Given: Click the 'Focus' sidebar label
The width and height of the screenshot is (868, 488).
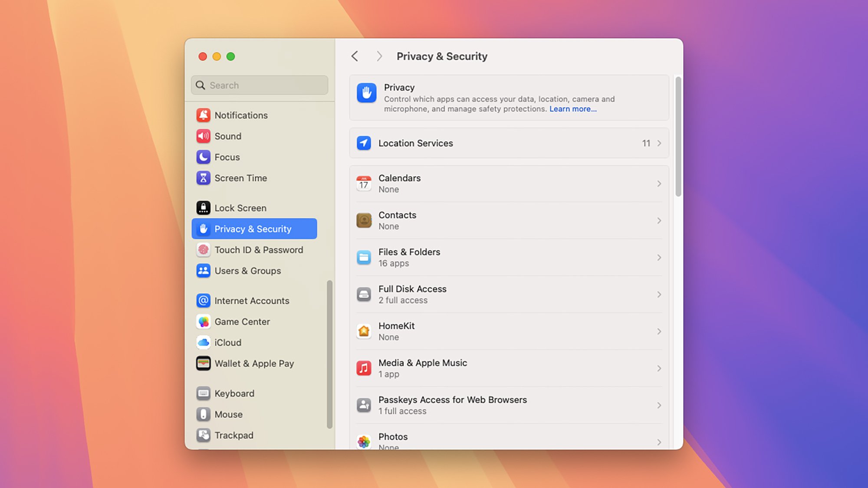Looking at the screenshot, I should coord(227,157).
